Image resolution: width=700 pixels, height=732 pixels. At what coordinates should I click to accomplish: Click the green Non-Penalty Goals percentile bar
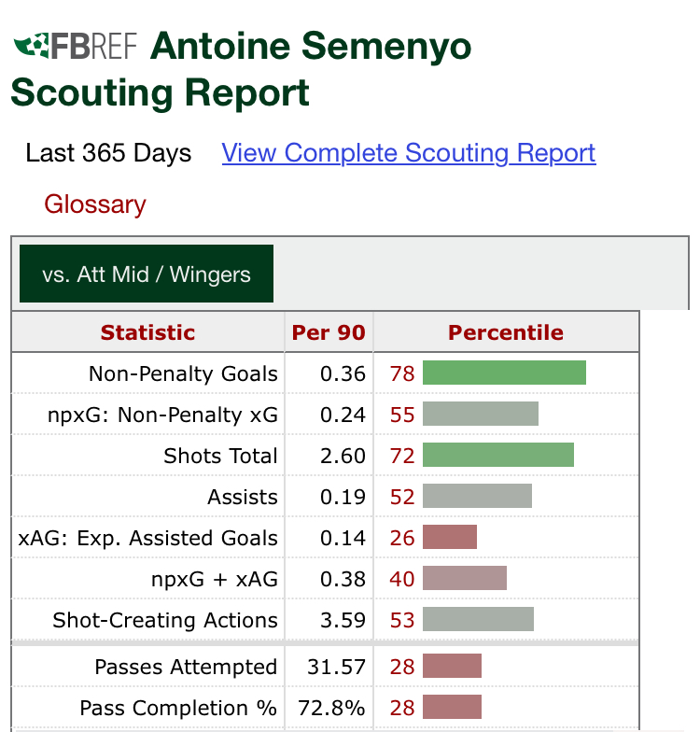(504, 373)
